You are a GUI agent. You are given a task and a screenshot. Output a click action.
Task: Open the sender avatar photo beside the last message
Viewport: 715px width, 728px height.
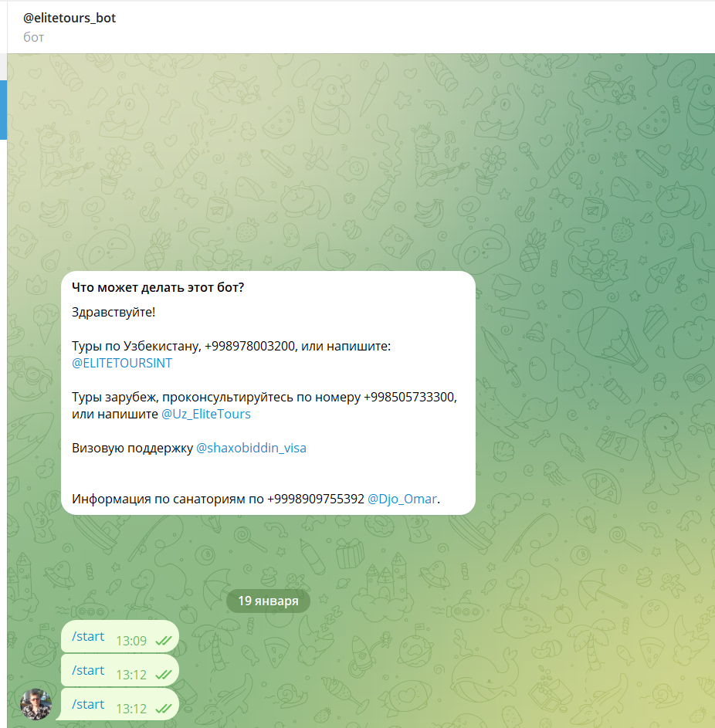(x=36, y=704)
